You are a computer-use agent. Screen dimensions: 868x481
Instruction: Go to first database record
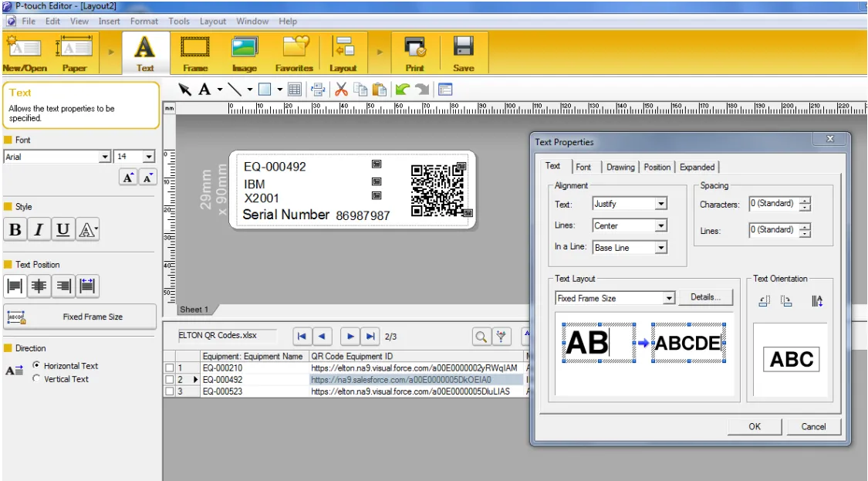302,337
